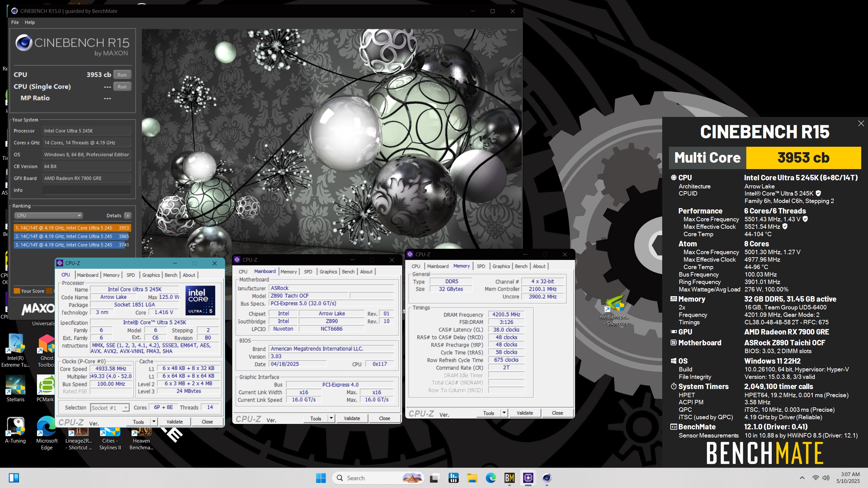
Task: Click the taskbar Search box
Action: 378,478
